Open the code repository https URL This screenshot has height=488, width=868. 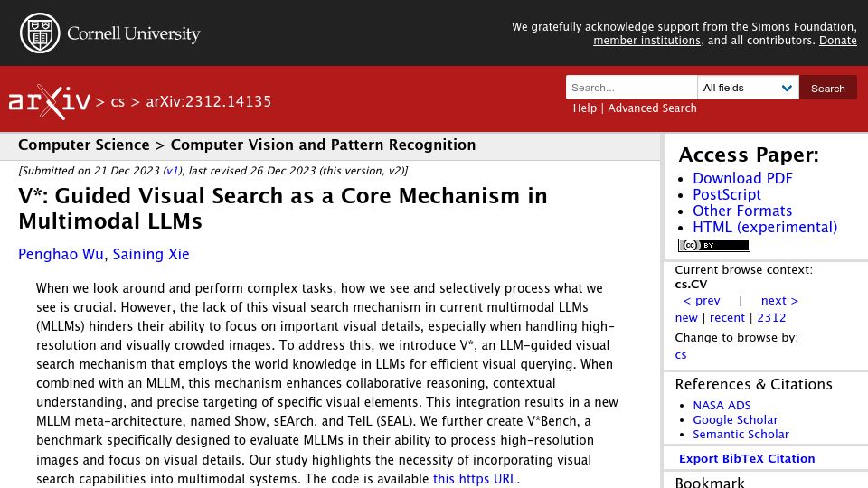tap(475, 479)
